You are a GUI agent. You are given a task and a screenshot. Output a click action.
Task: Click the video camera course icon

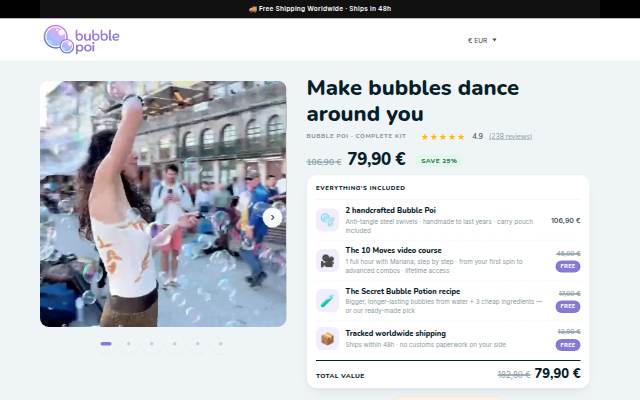coord(327,260)
